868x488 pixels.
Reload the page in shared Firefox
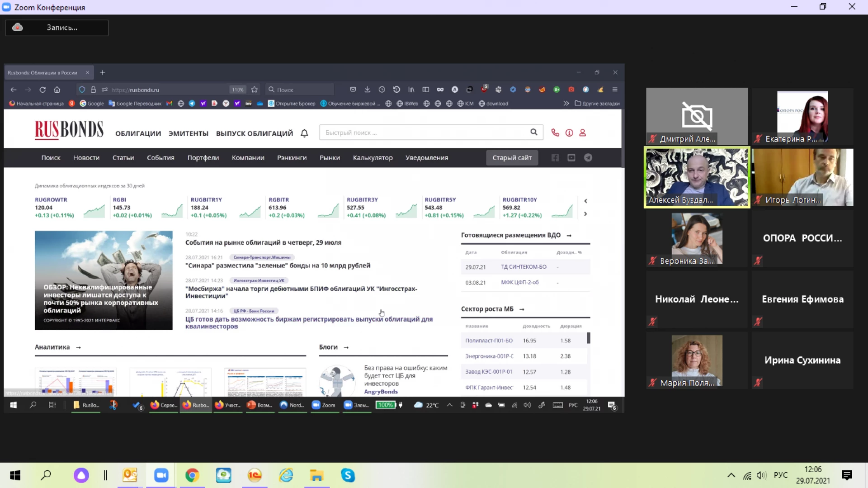click(x=42, y=90)
